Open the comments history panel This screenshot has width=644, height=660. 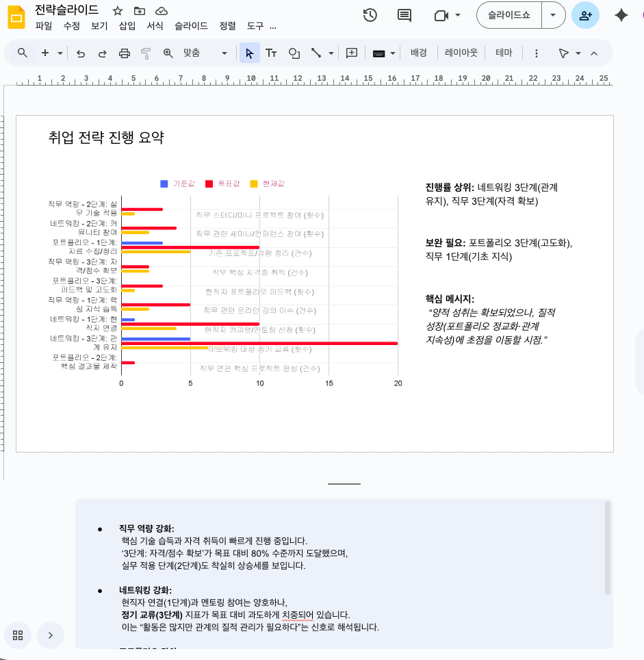click(x=404, y=15)
